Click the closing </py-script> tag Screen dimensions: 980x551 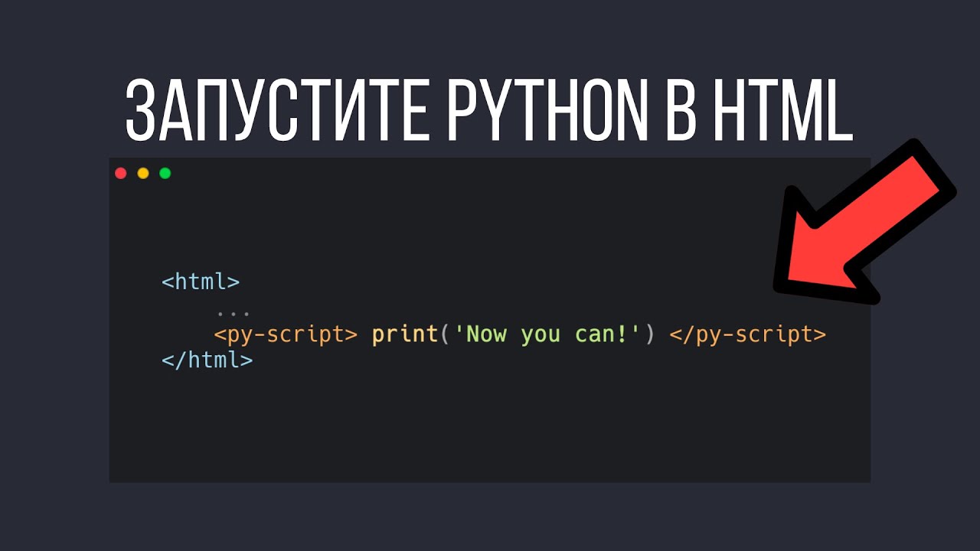pyautogui.click(x=747, y=335)
